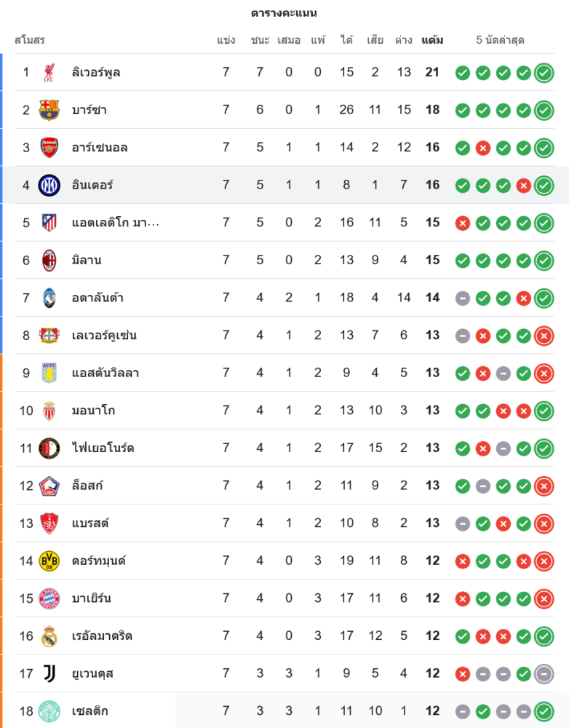Click Juventus's latest match draw indicator
The width and height of the screenshot is (569, 728).
[x=544, y=673]
